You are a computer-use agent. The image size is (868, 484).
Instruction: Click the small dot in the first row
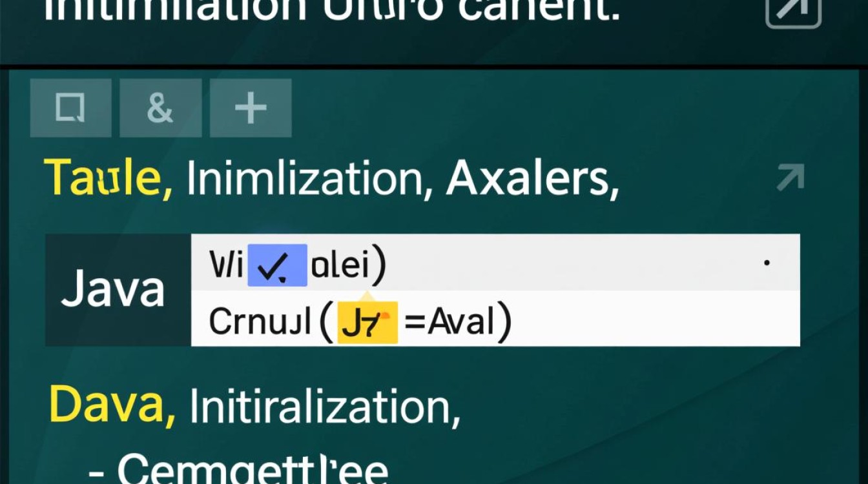[767, 263]
